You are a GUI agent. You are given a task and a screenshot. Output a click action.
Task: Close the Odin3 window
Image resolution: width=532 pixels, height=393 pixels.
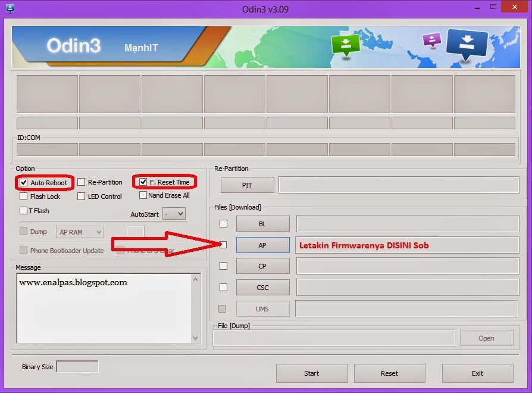point(515,7)
